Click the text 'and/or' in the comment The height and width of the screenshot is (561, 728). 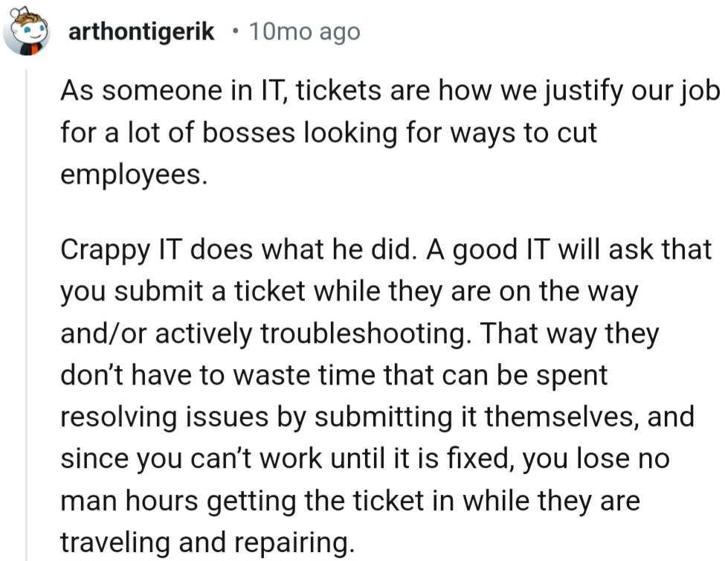click(x=104, y=333)
